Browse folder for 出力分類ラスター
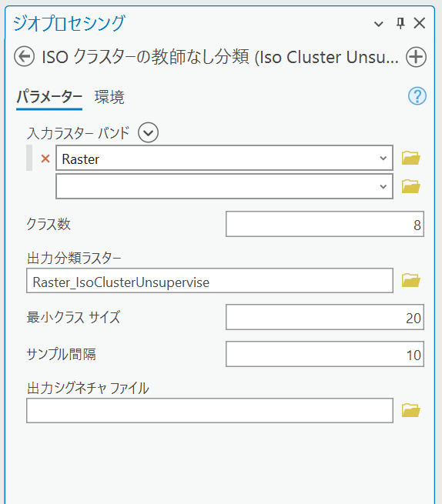Viewport: 442px width, 504px height. pyautogui.click(x=410, y=280)
